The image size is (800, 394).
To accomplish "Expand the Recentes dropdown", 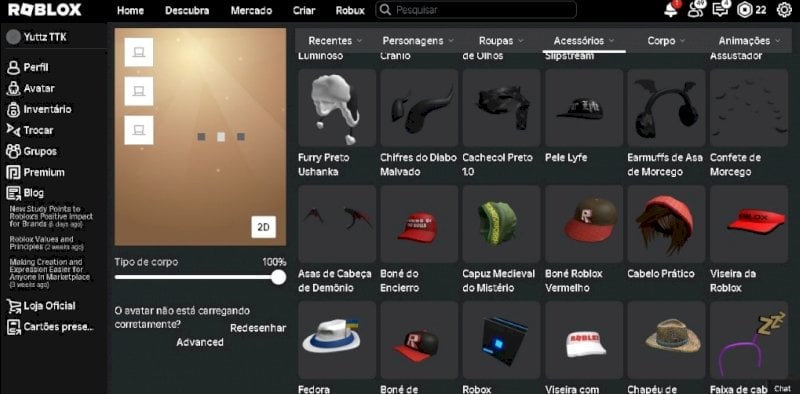I will click(x=335, y=41).
